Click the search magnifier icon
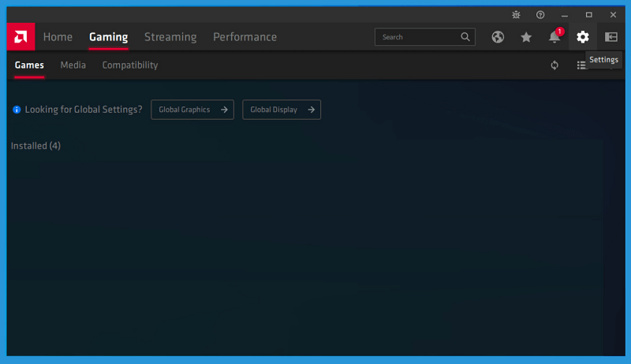This screenshot has height=364, width=631. click(x=465, y=37)
